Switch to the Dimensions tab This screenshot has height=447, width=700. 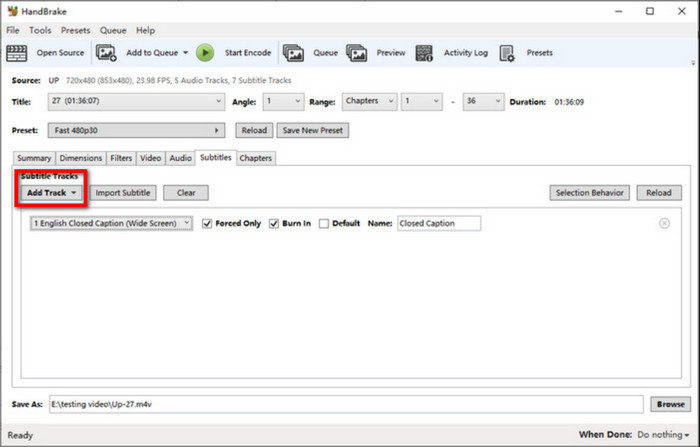81,158
